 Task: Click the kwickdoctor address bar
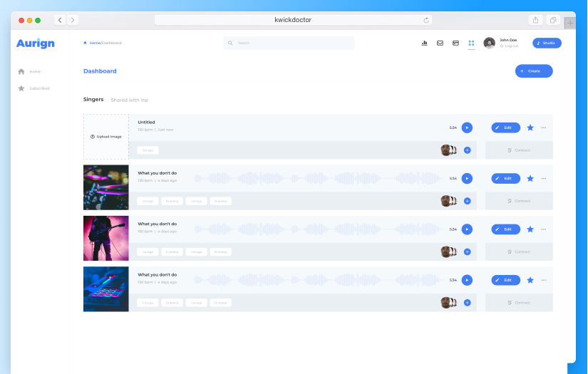point(293,20)
